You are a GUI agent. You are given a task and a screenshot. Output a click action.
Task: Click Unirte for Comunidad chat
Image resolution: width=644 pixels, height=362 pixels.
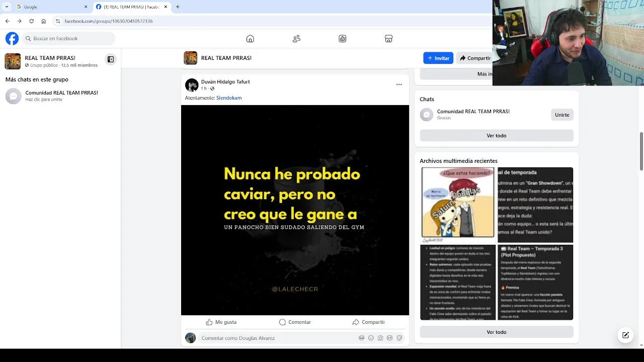pos(562,115)
